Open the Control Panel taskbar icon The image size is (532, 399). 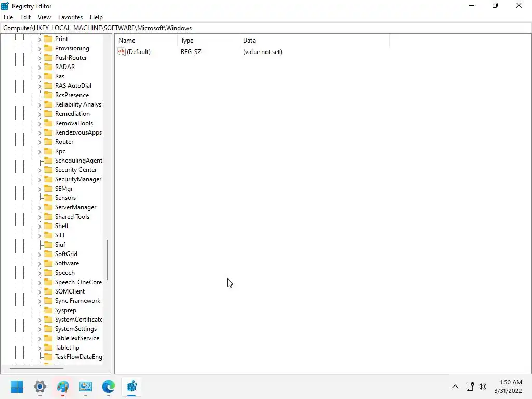[86, 387]
